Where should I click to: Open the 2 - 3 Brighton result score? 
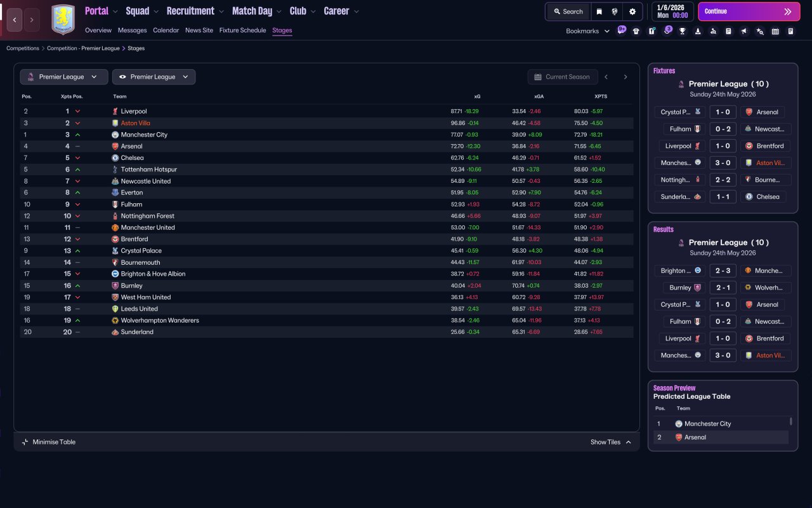[723, 271]
